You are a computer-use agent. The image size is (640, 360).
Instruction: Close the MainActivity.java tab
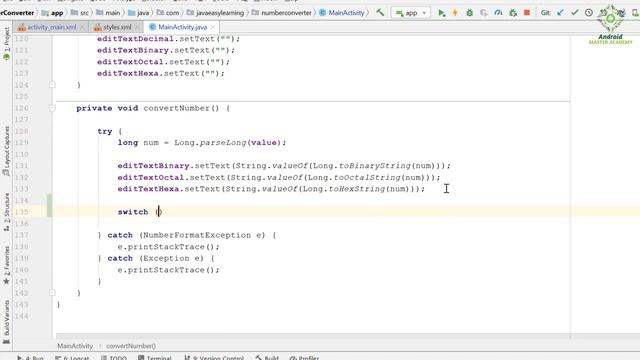[213, 27]
